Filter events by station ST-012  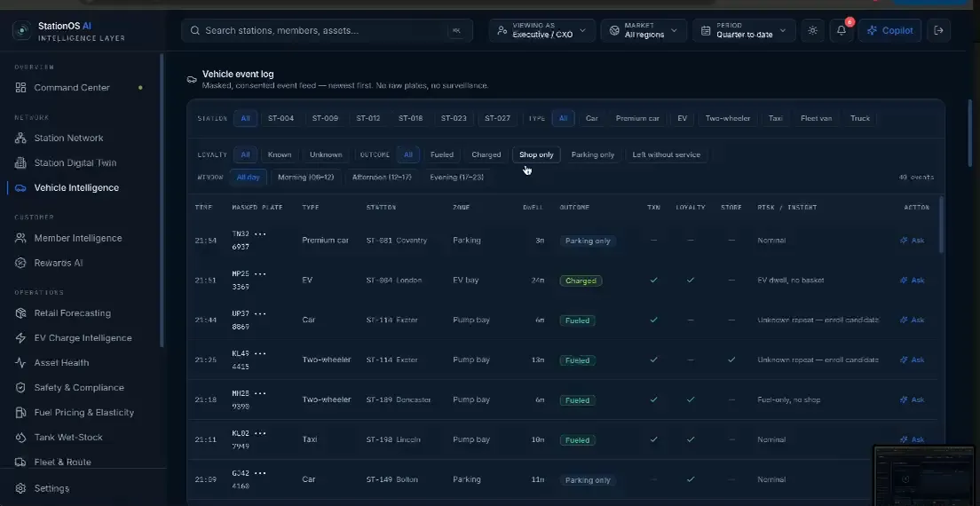click(x=368, y=118)
